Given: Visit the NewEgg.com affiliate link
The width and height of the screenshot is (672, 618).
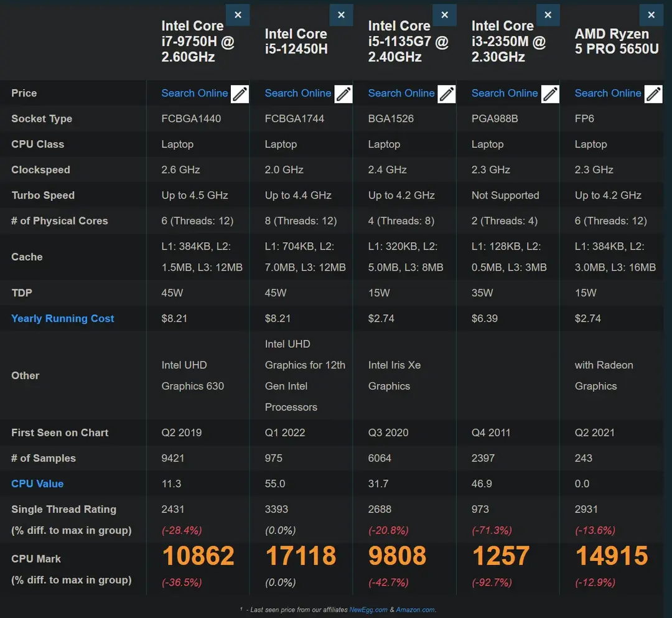Looking at the screenshot, I should pyautogui.click(x=368, y=609).
